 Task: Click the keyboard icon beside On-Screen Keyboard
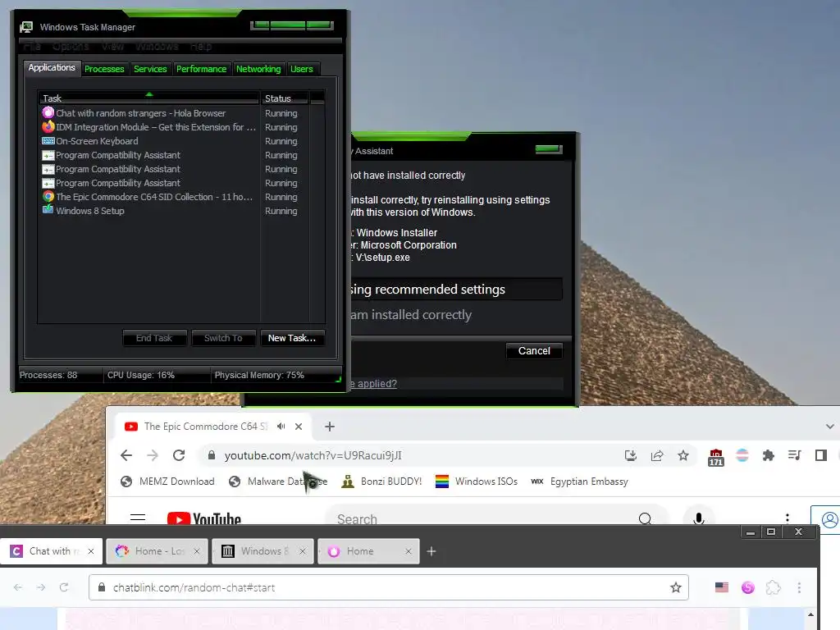coord(48,141)
